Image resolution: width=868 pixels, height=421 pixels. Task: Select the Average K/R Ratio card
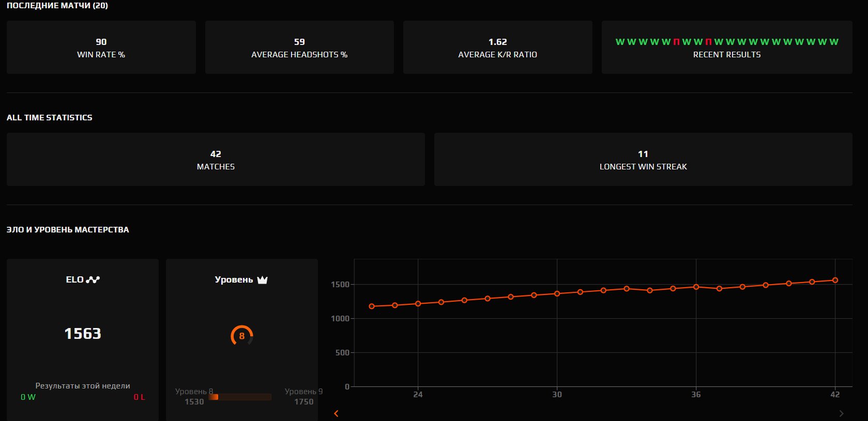pos(497,48)
